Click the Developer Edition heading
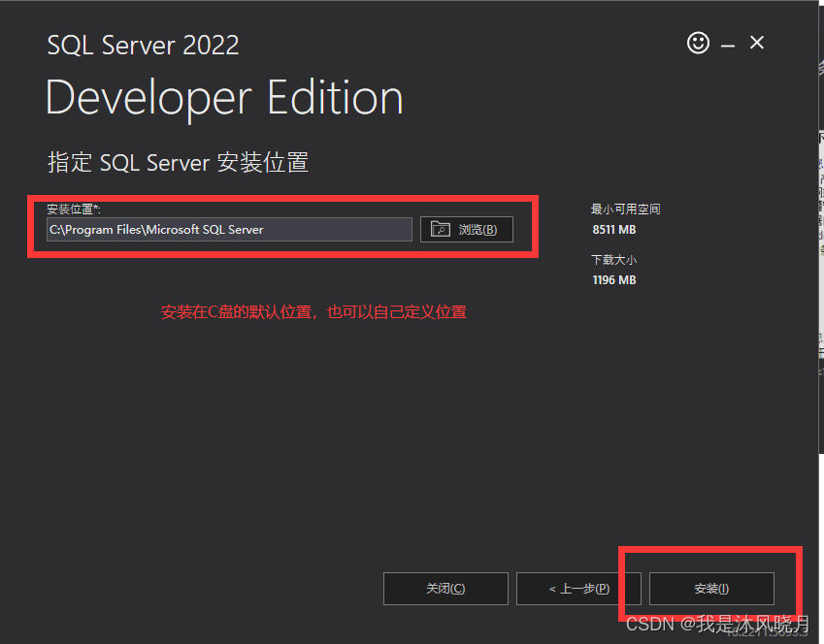This screenshot has height=644, width=824. (x=224, y=98)
